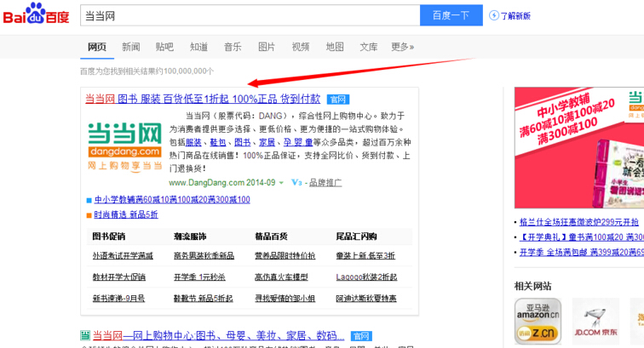Screen dimensions: 644x348
Task: Click the 百度一下 search button
Action: (x=451, y=15)
